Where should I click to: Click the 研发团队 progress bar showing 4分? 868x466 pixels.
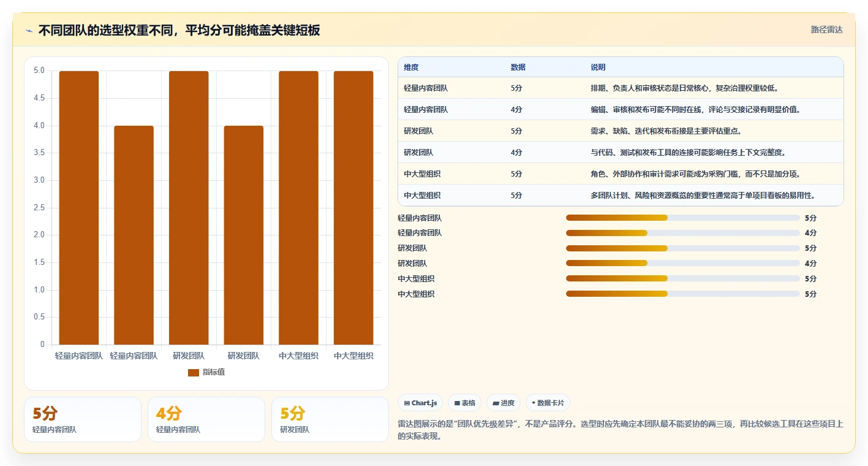pyautogui.click(x=683, y=264)
